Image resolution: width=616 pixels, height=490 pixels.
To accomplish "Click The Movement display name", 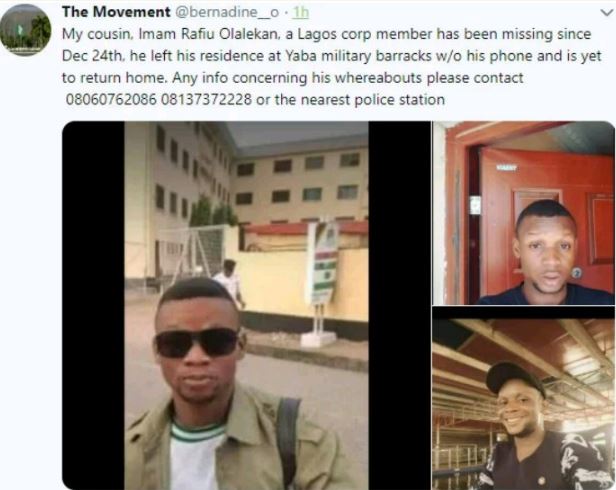I will pos(116,12).
